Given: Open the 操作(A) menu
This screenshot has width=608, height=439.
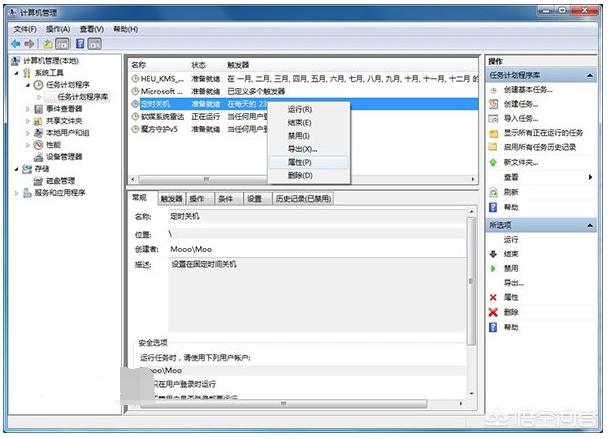Looking at the screenshot, I should click(x=58, y=29).
